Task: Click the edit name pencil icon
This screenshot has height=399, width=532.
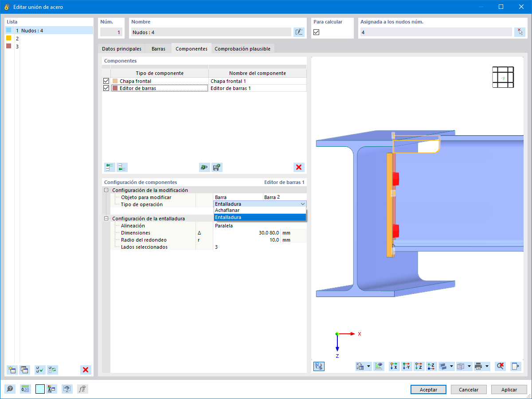Action: coord(299,32)
